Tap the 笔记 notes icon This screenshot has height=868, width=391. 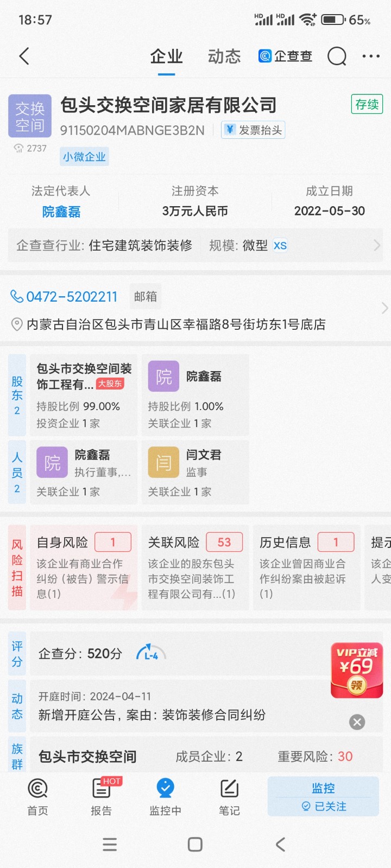point(229,796)
